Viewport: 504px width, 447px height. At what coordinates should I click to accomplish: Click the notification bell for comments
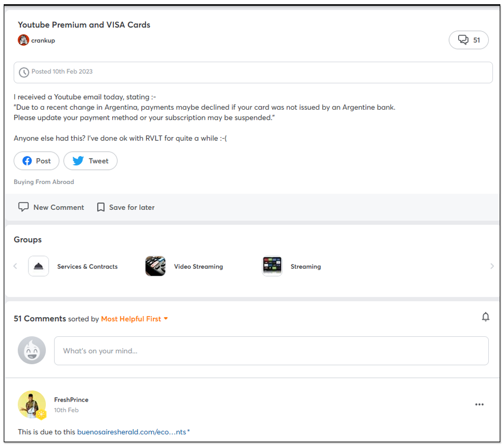[x=486, y=317]
